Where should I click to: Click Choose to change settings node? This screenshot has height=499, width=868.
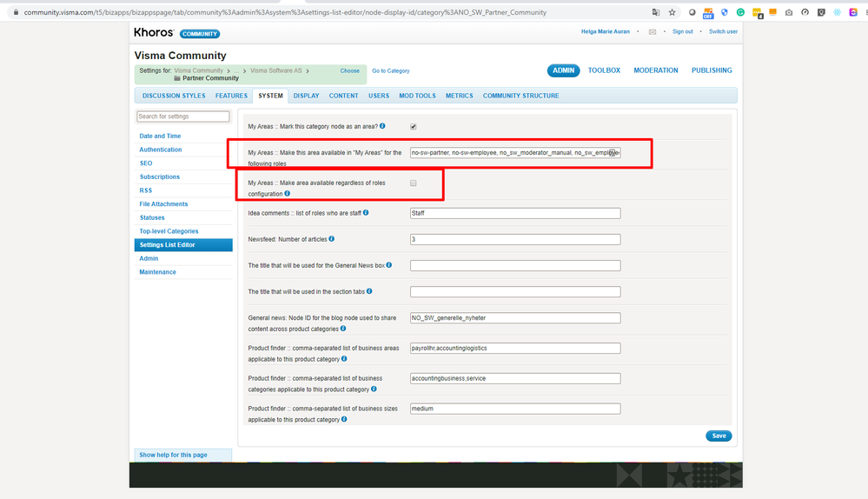[350, 71]
